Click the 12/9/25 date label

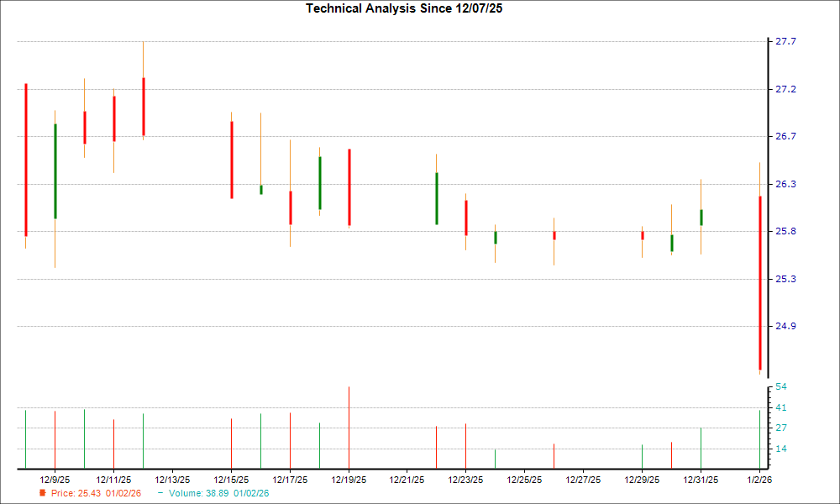click(55, 480)
